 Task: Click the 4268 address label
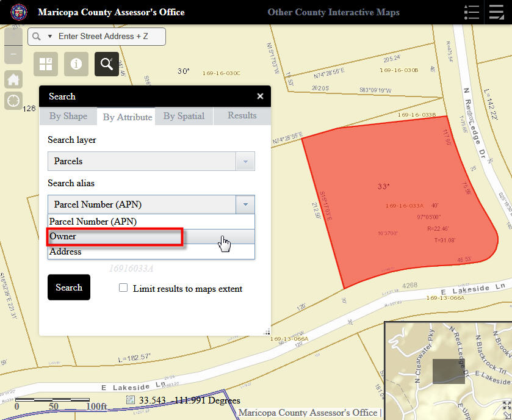[410, 286]
